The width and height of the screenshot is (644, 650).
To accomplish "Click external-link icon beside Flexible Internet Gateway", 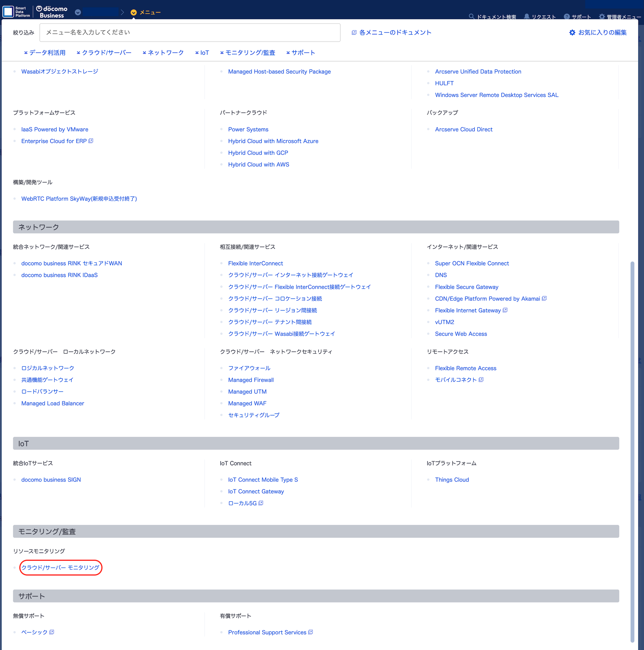I will coord(505,310).
